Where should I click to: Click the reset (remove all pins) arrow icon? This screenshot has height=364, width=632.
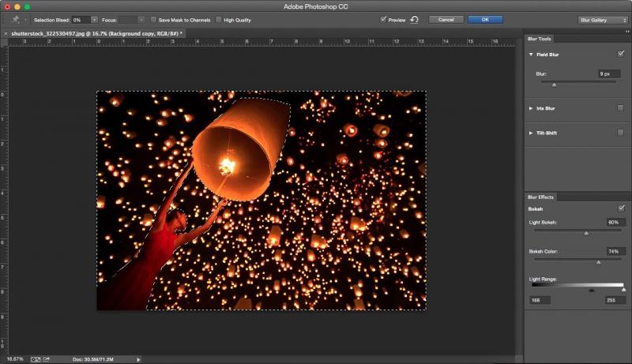[x=415, y=19]
